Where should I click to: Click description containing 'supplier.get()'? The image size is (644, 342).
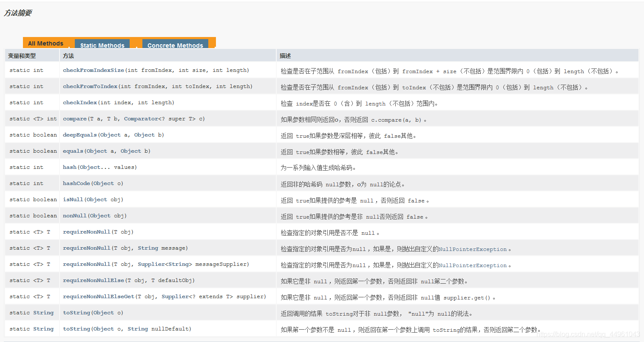[x=388, y=297]
